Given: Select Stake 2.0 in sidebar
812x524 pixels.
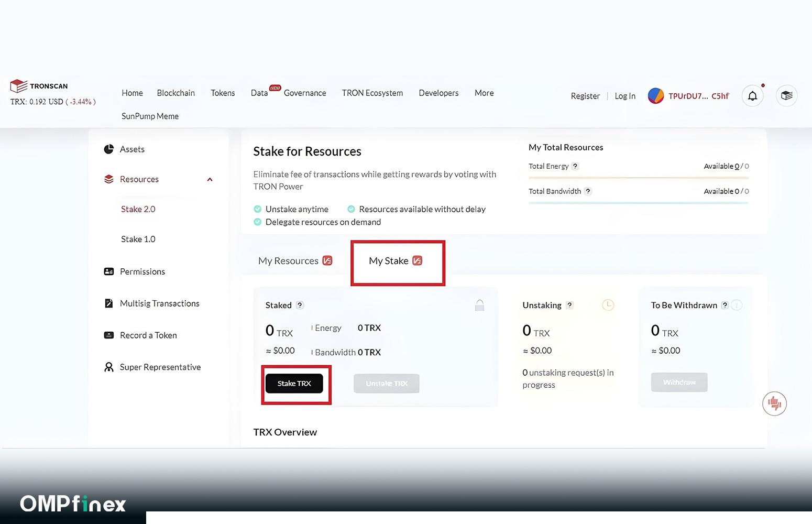Looking at the screenshot, I should 138,209.
